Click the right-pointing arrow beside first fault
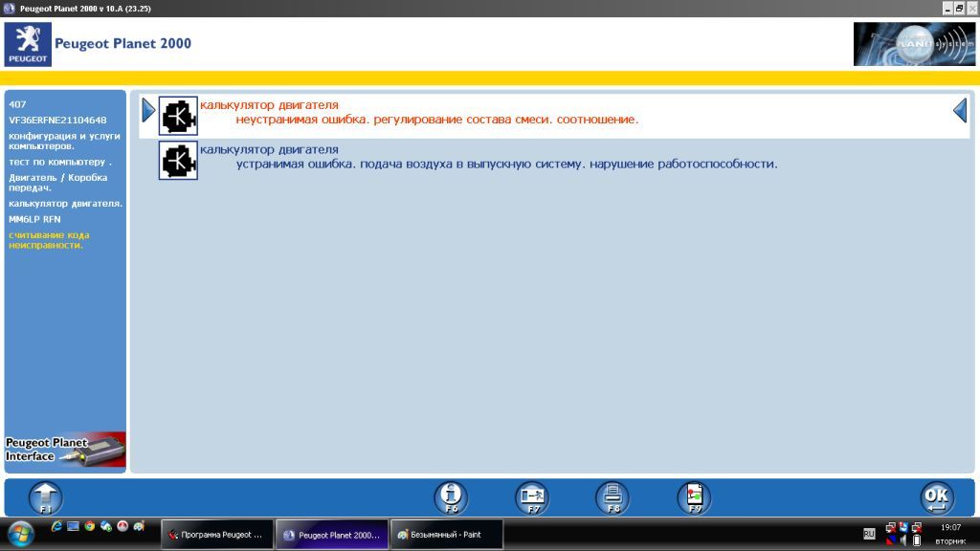The width and height of the screenshot is (980, 551). 148,111
